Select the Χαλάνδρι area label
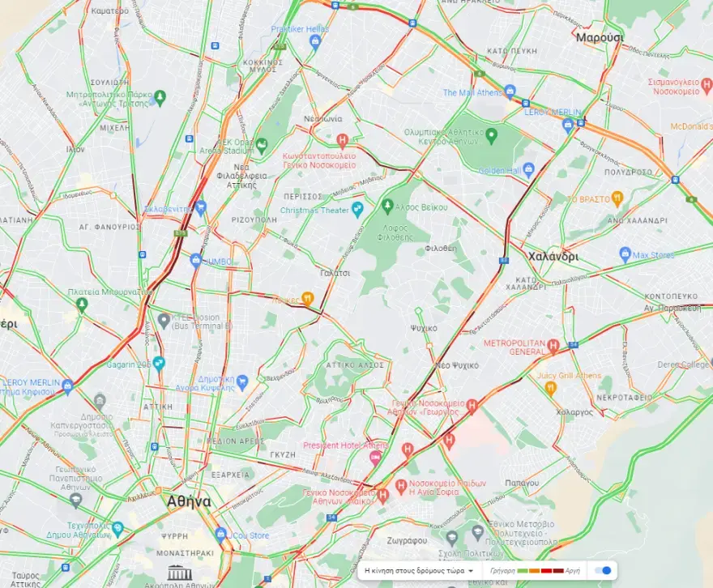The width and height of the screenshot is (713, 588). click(553, 256)
